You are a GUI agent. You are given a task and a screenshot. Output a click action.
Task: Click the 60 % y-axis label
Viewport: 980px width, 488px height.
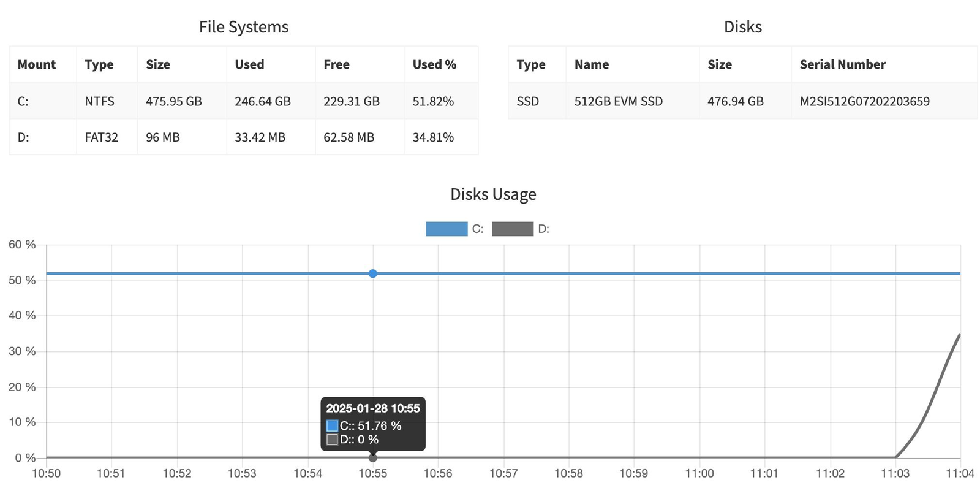pos(22,245)
